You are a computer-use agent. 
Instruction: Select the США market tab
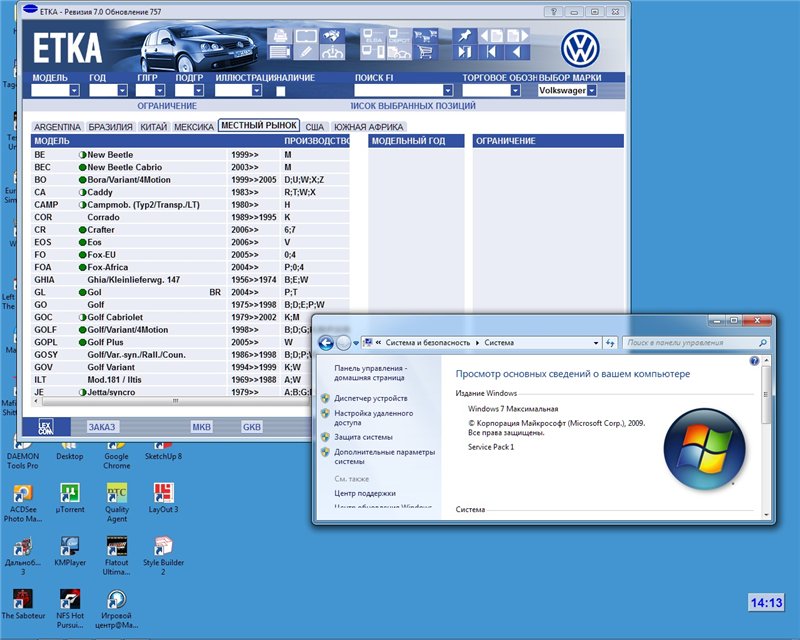(x=314, y=127)
